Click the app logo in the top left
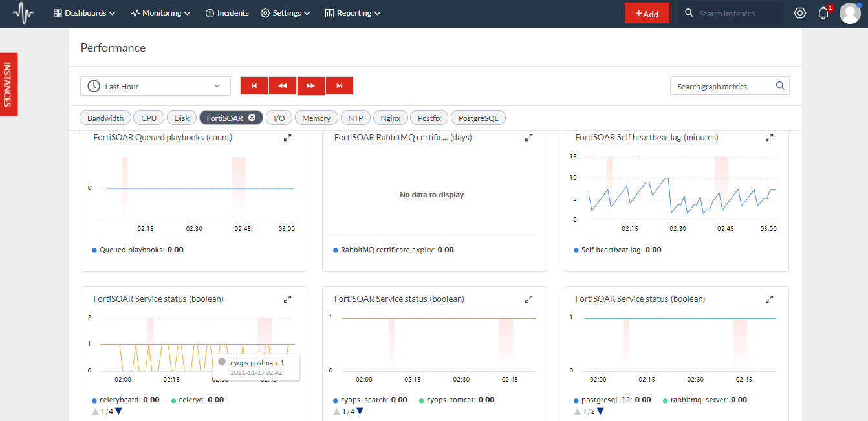This screenshot has width=868, height=421. click(x=23, y=12)
